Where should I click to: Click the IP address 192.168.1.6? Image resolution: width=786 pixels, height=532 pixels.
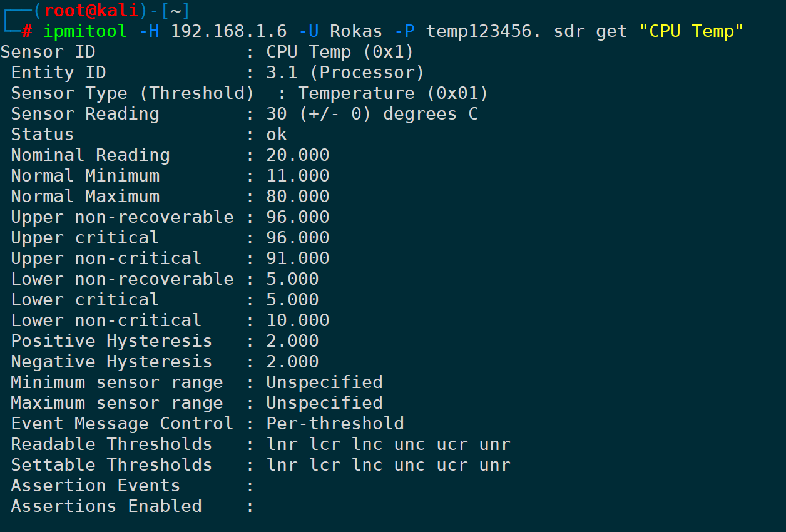(x=228, y=31)
